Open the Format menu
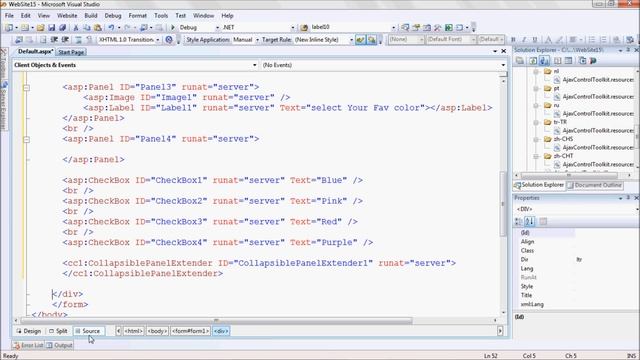Screen dimensions: 640x360 (138, 16)
